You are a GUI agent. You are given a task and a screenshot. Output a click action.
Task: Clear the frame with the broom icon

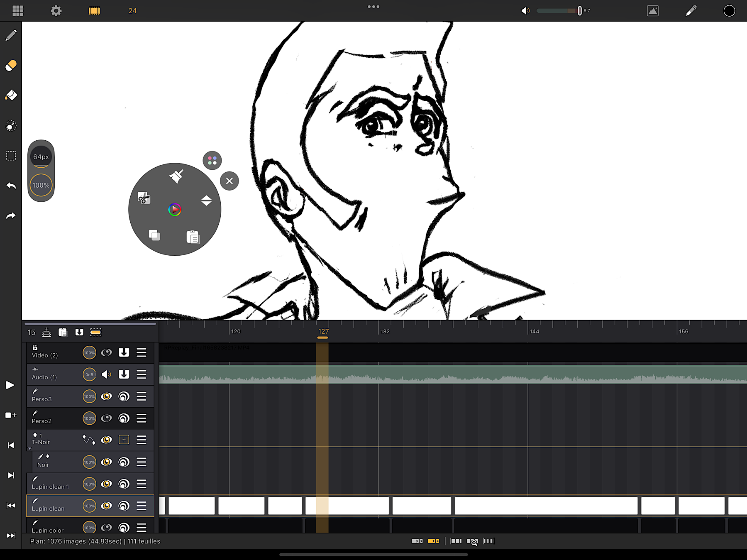(176, 176)
